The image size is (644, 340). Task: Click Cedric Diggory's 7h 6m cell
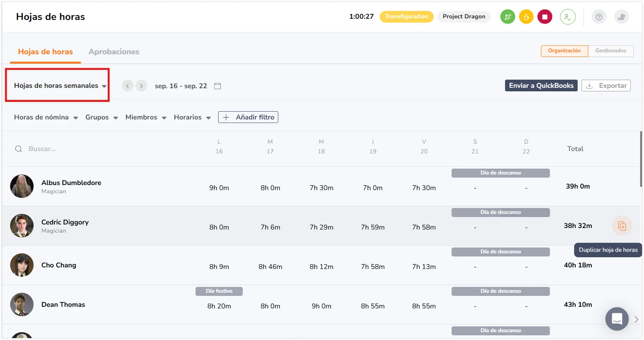pos(270,227)
